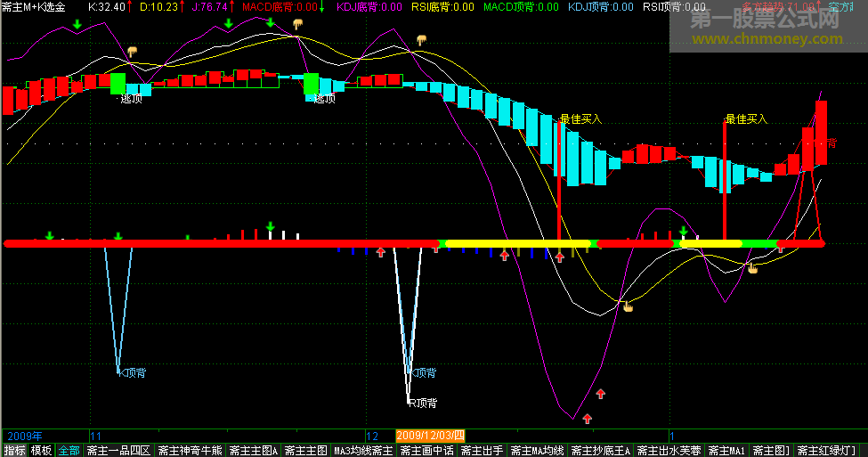Select the 全部 filter tab
Image resolution: width=868 pixels, height=457 pixels.
(69, 450)
